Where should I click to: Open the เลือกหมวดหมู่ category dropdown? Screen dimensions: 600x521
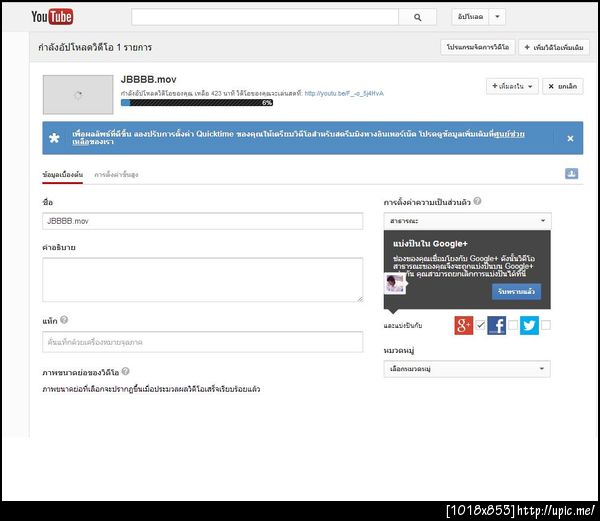pyautogui.click(x=467, y=369)
